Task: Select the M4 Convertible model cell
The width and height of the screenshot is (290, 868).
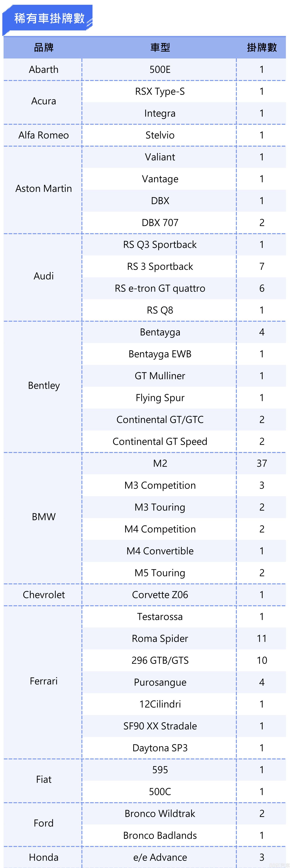Action: click(160, 551)
